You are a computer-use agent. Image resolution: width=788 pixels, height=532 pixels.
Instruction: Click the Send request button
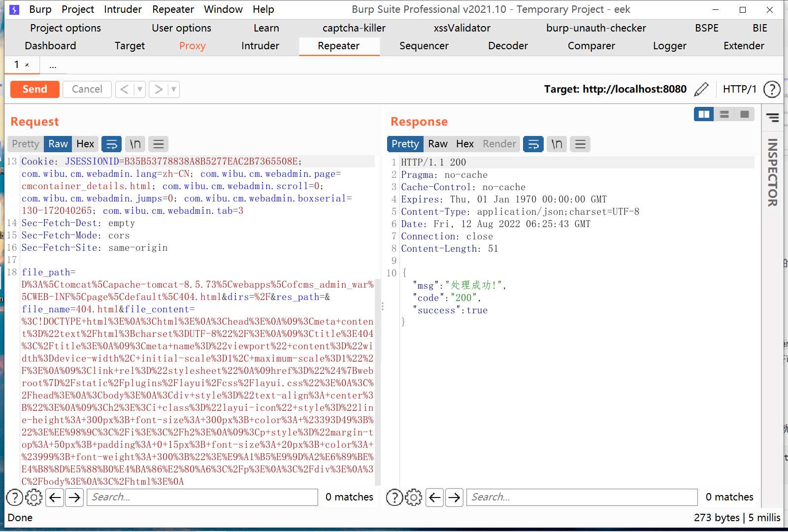coord(35,89)
